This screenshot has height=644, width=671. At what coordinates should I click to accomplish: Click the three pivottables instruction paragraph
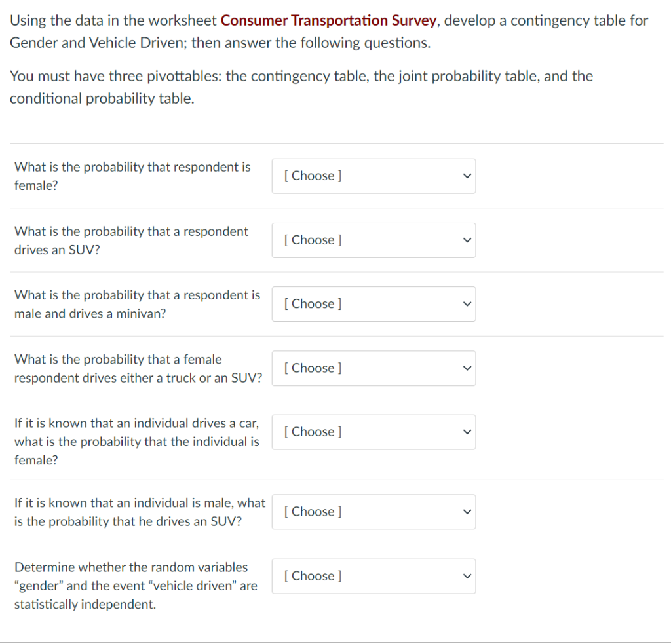(301, 87)
